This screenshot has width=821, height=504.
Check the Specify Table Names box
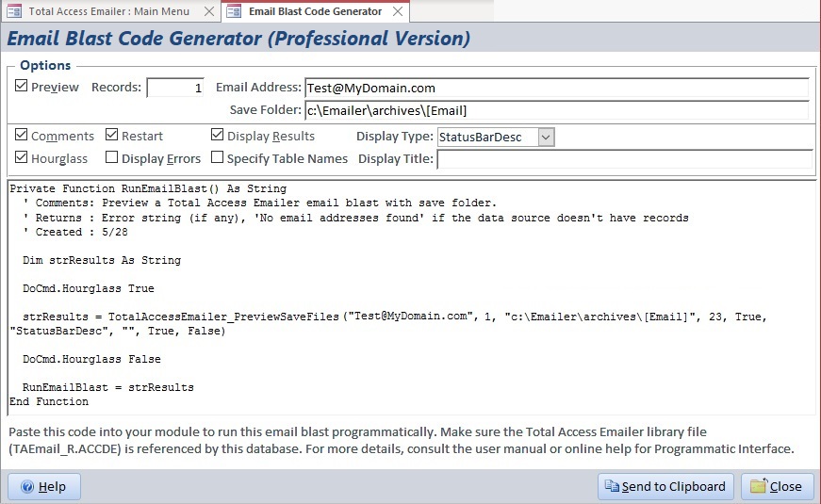(218, 158)
